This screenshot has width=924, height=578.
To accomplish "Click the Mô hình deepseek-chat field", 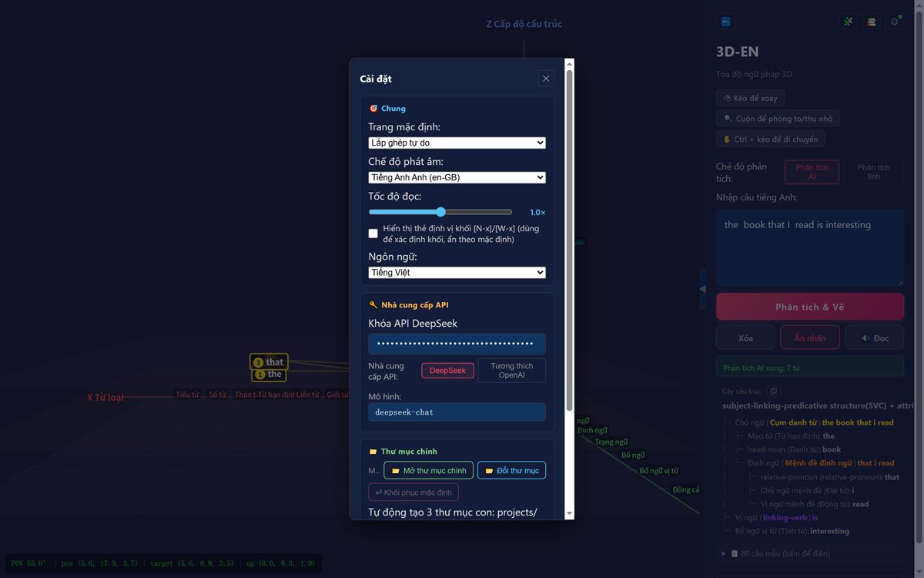I will 457,412.
